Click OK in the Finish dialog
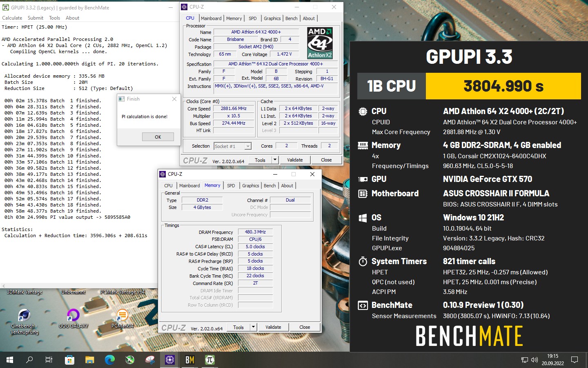The image size is (588, 368). click(158, 137)
